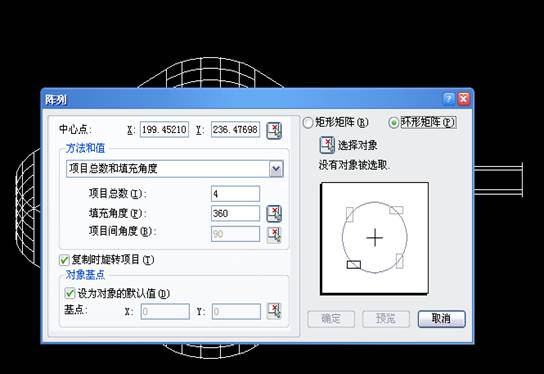
Task: Click the pick base point icon
Action: (274, 311)
